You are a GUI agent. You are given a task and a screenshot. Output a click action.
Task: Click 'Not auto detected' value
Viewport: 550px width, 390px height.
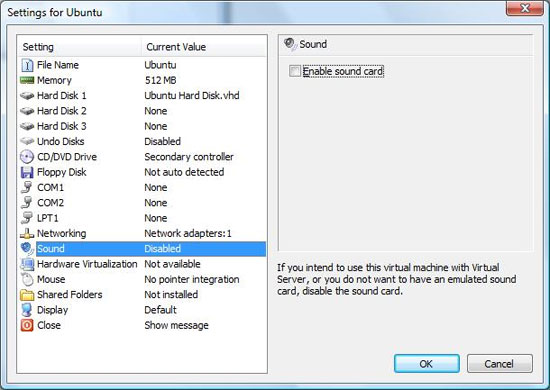(185, 172)
